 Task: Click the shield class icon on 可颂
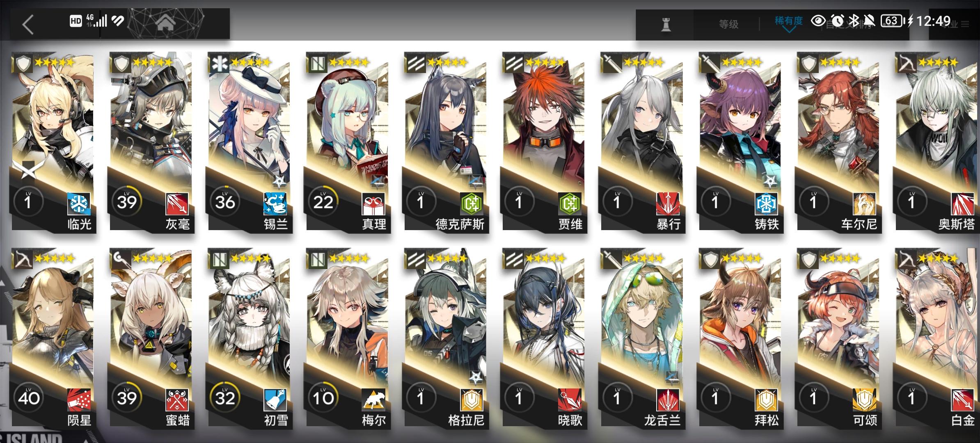pos(809,259)
